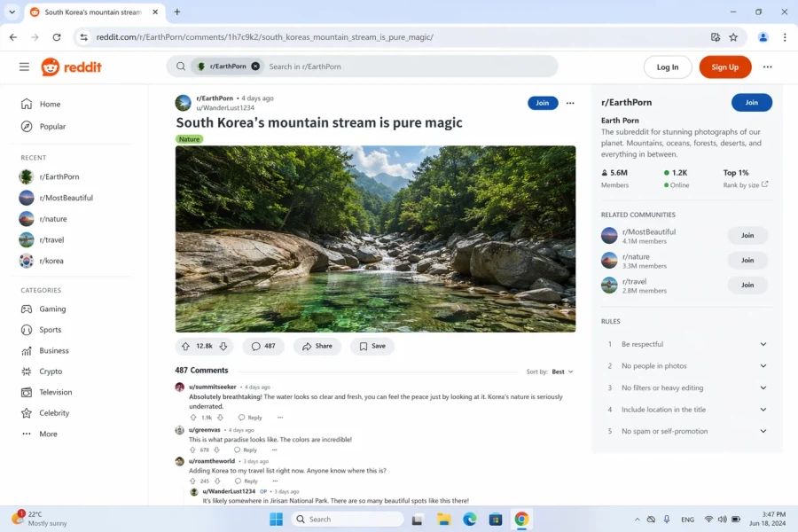Open the hamburger menu beside Reddit logo
Screen dimensions: 798x532
24,66
